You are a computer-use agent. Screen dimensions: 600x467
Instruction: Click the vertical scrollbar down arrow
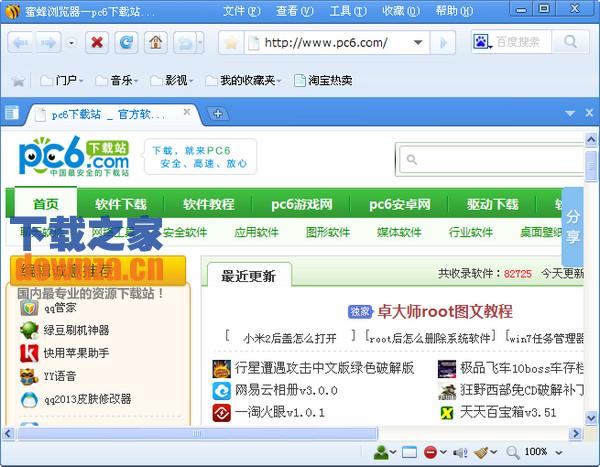591,417
